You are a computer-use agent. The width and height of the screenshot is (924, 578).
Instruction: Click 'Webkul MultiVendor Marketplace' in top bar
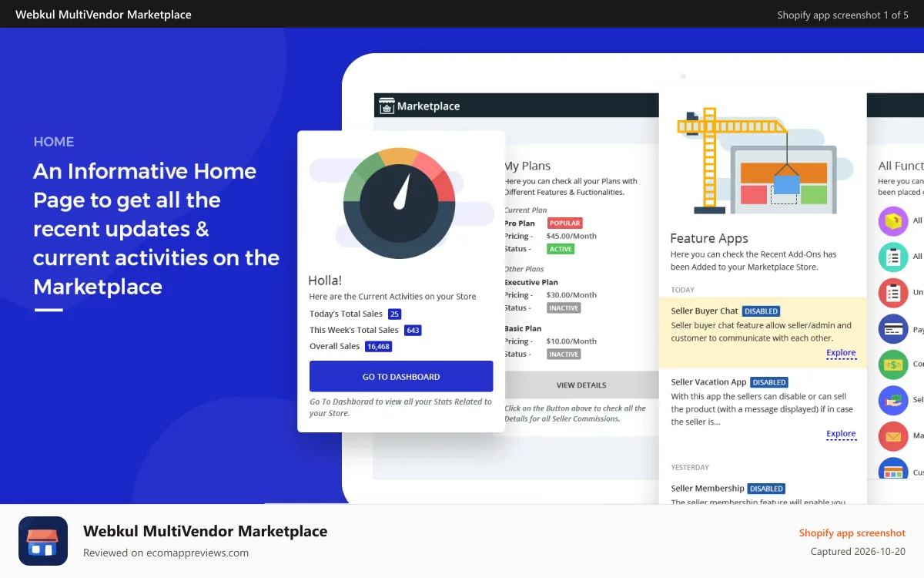(x=103, y=15)
